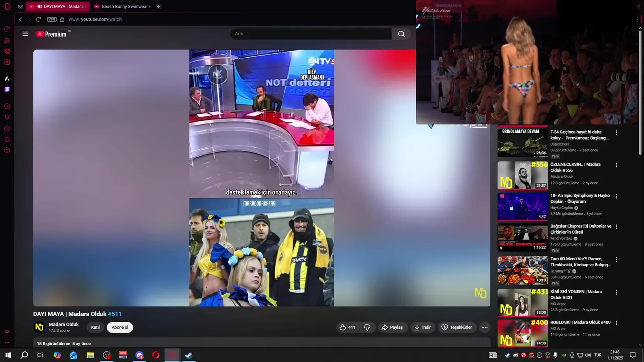The width and height of the screenshot is (644, 362).
Task: Open Pinboards pin icon in sidebar
Action: (x=7, y=117)
